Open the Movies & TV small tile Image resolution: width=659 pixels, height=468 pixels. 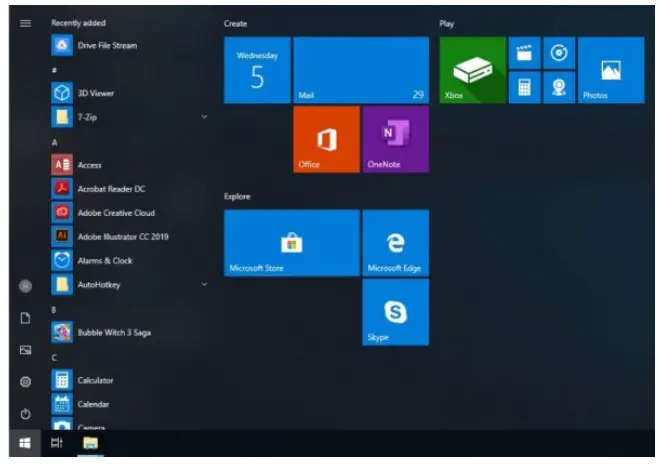pyautogui.click(x=525, y=53)
